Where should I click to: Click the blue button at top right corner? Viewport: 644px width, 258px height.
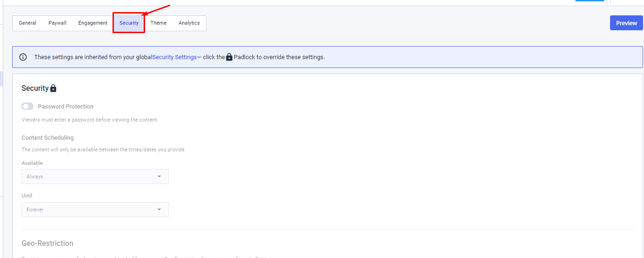590,0
